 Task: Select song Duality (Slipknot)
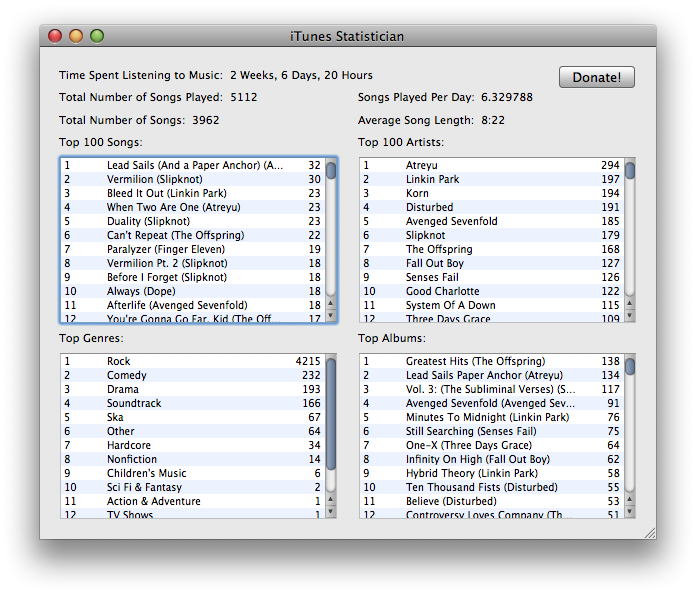(x=193, y=221)
